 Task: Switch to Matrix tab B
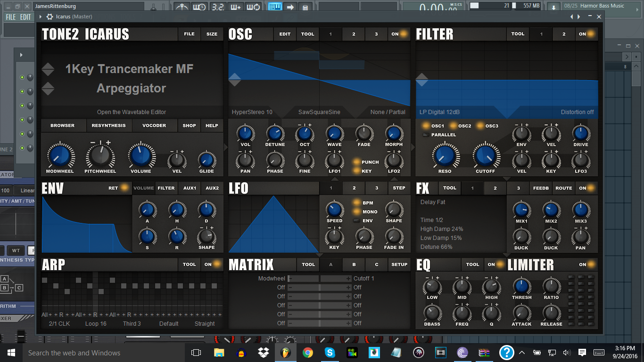coord(354,264)
